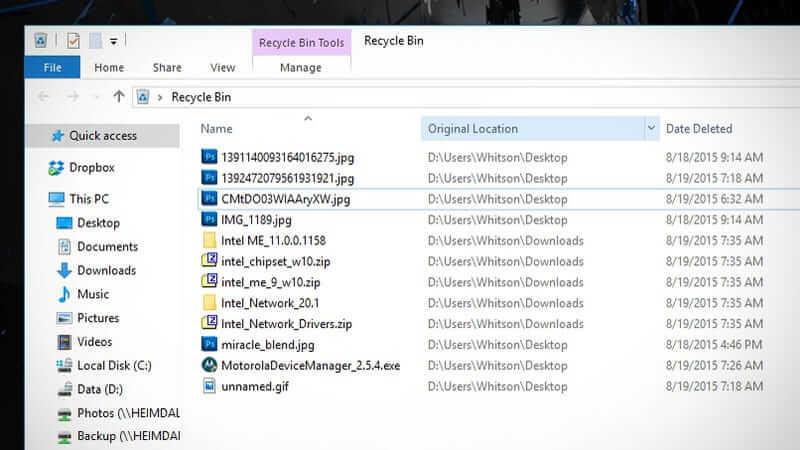Screen dimensions: 800x450
Task: Sort by Original Location column header
Action: (472, 129)
